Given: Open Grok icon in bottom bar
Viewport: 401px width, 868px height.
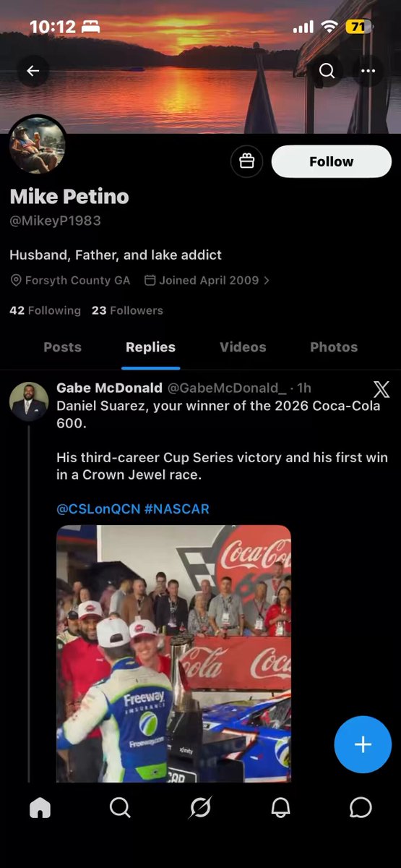Looking at the screenshot, I should click(x=200, y=807).
